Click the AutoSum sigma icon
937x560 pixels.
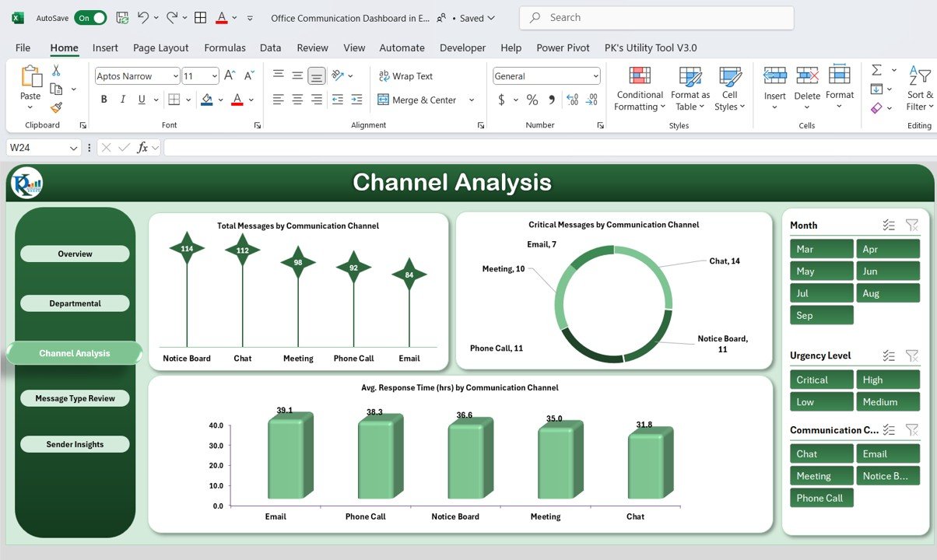click(x=876, y=70)
